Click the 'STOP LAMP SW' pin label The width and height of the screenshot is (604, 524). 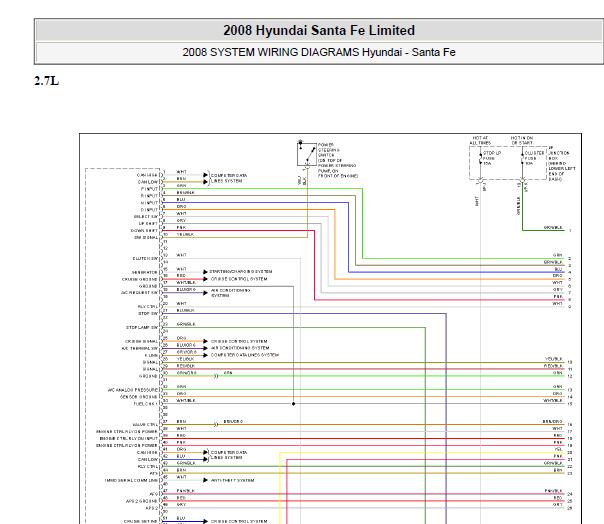pyautogui.click(x=142, y=328)
